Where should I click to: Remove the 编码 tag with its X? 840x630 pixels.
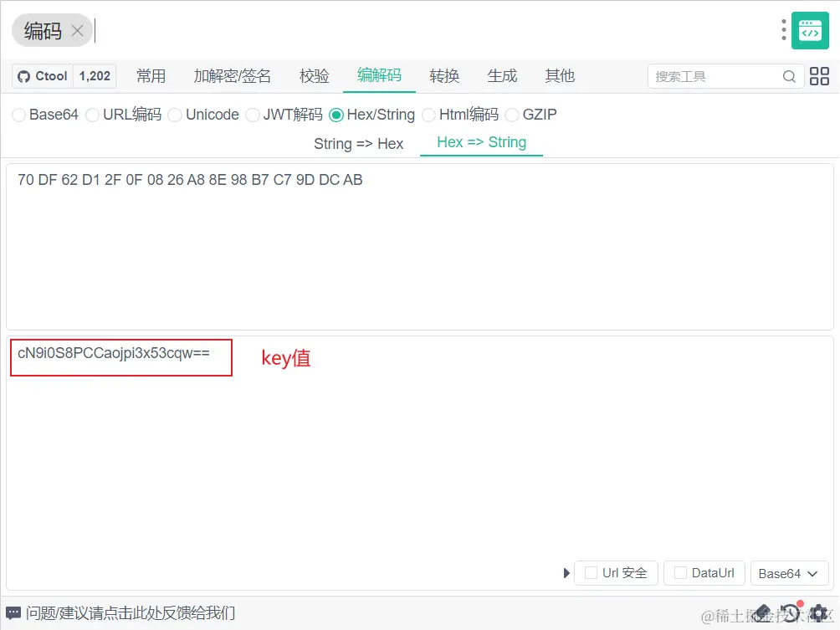[x=78, y=30]
